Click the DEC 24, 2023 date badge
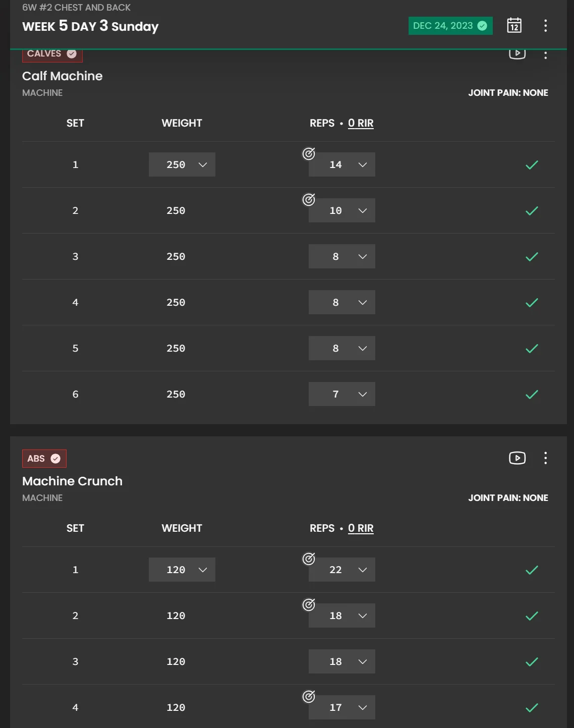This screenshot has width=574, height=728. (450, 26)
